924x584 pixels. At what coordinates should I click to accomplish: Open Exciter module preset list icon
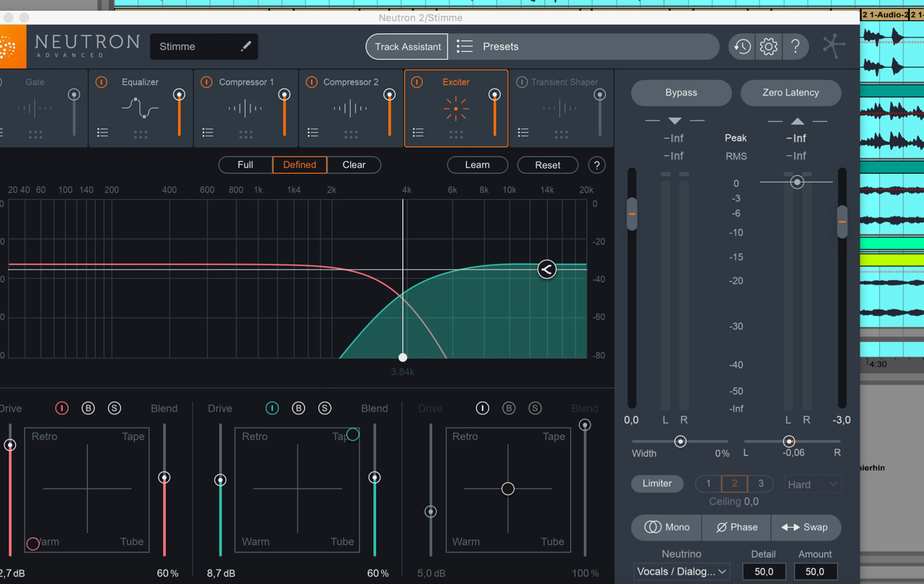point(418,133)
